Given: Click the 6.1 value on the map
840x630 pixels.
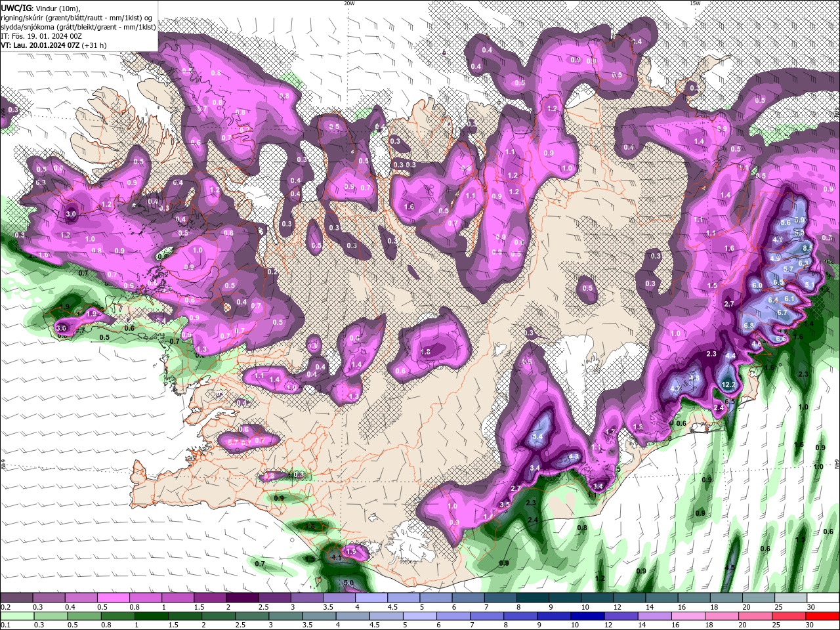Looking at the screenshot, I should [789, 299].
